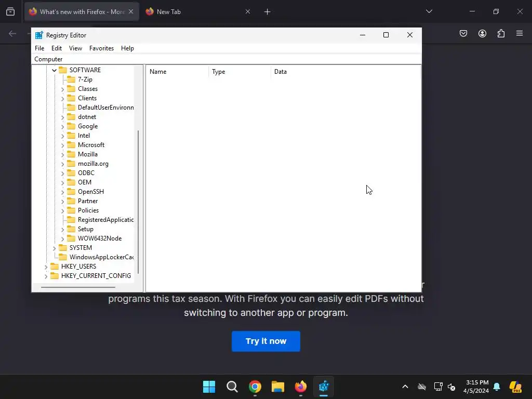This screenshot has height=399, width=532.
Task: Expand the WOW6432Node key
Action: coord(62,239)
